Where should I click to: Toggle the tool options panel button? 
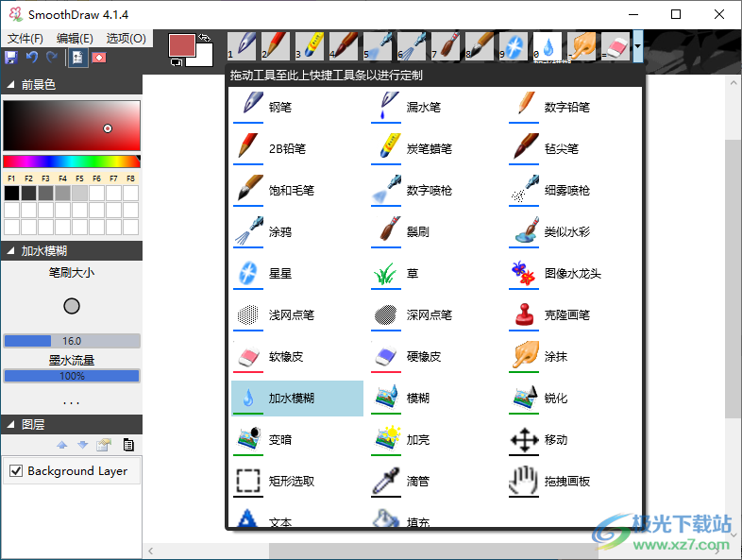(78, 58)
